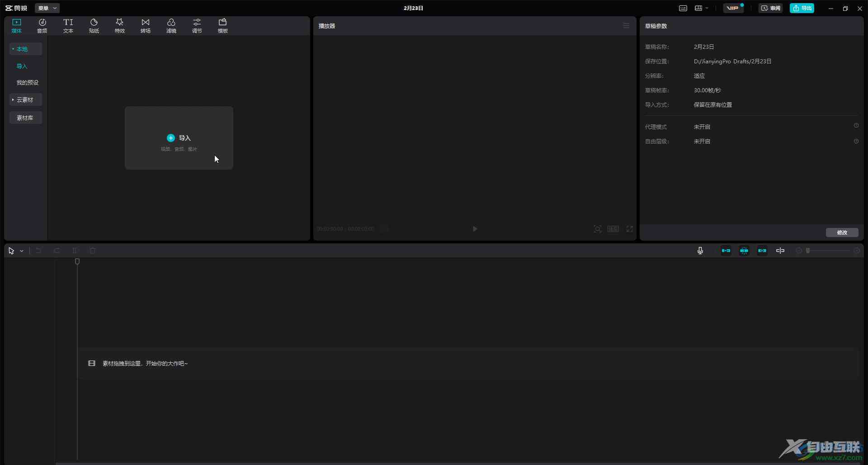Switch to the 贴纸 (Stickers) tab
This screenshot has height=465, width=868.
[94, 26]
